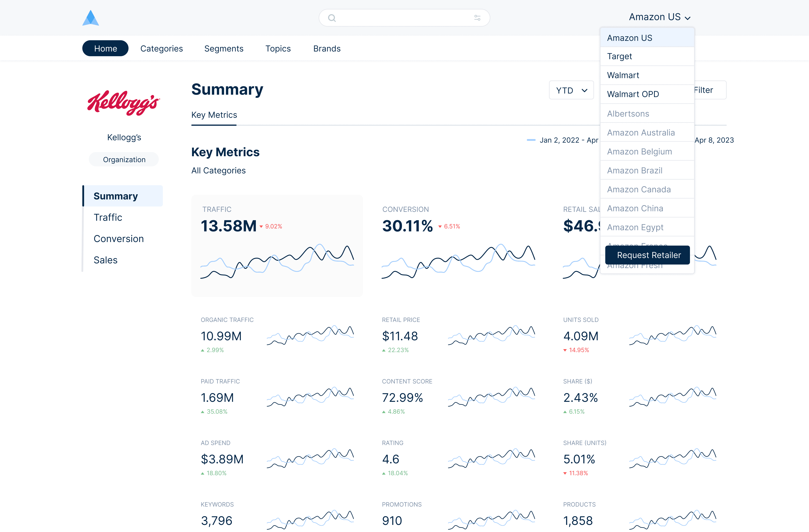Open Sales section in sidebar
The image size is (809, 532).
point(105,260)
